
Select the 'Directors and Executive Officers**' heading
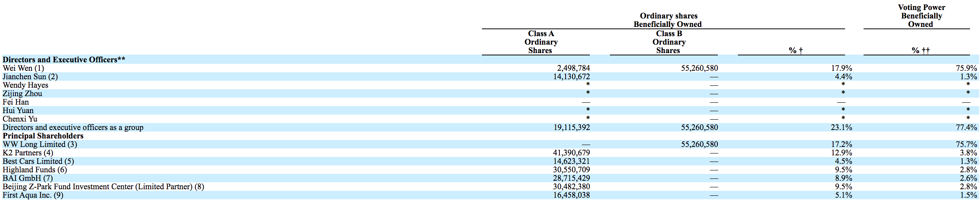pyautogui.click(x=64, y=60)
